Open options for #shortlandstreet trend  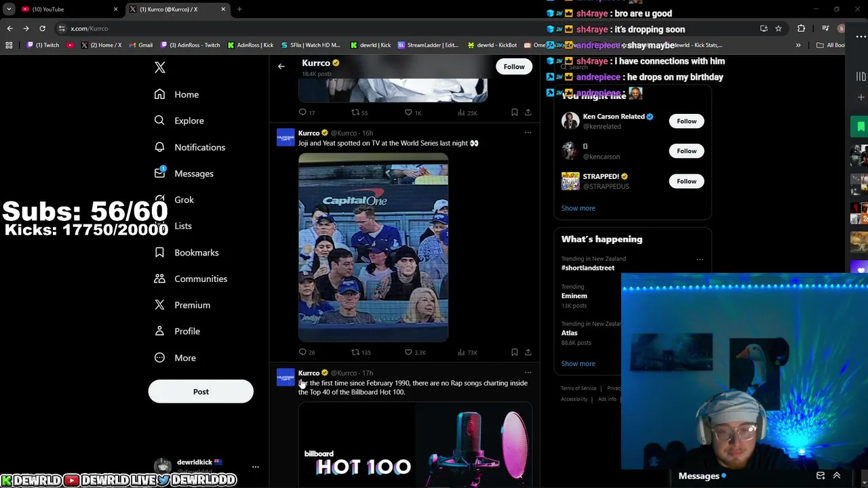coord(700,260)
